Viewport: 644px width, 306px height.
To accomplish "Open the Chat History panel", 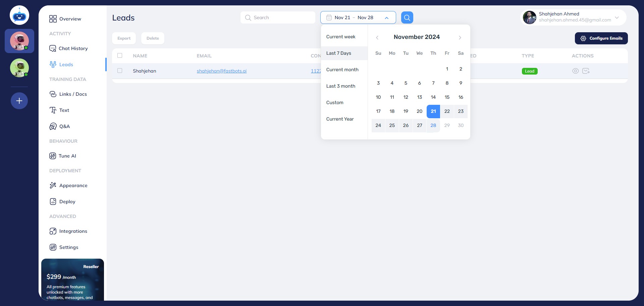I will [73, 48].
